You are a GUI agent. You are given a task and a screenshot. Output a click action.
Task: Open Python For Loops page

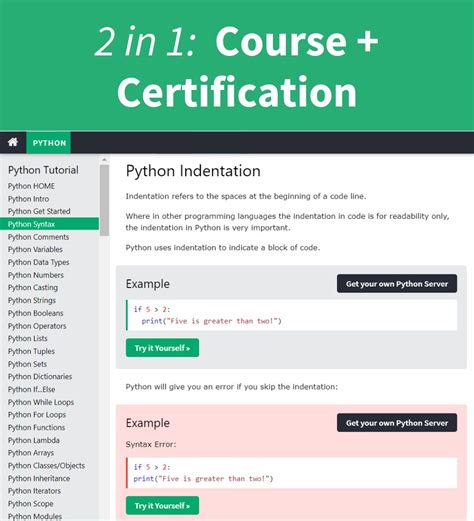point(37,415)
